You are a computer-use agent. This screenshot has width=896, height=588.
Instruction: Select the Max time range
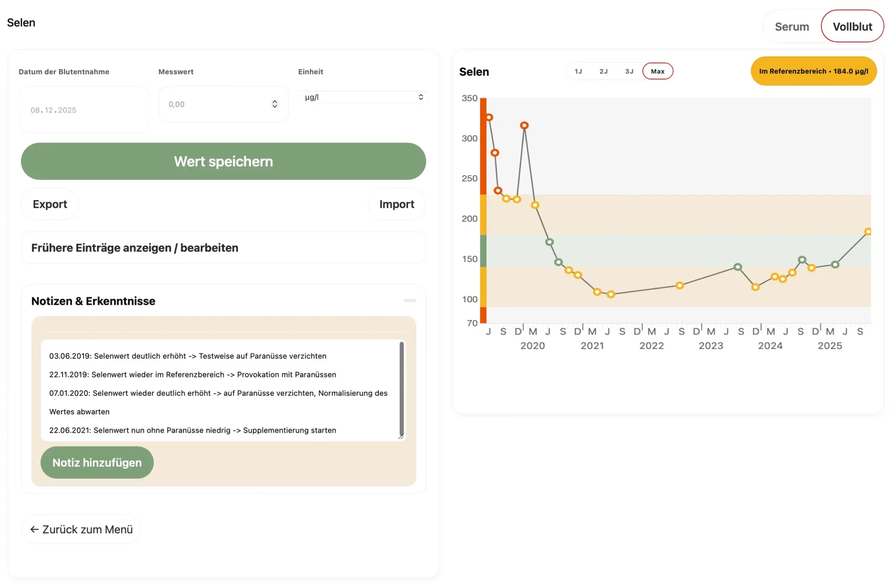click(657, 71)
